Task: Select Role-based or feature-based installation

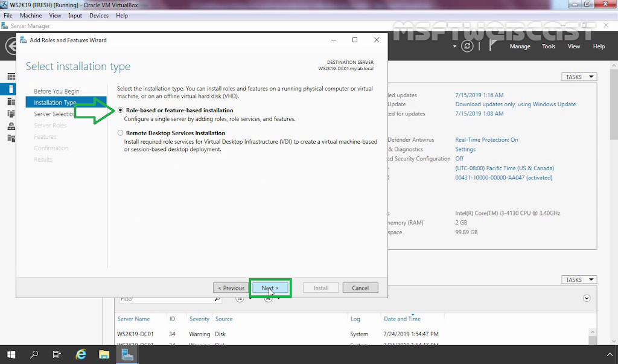Action: click(120, 110)
